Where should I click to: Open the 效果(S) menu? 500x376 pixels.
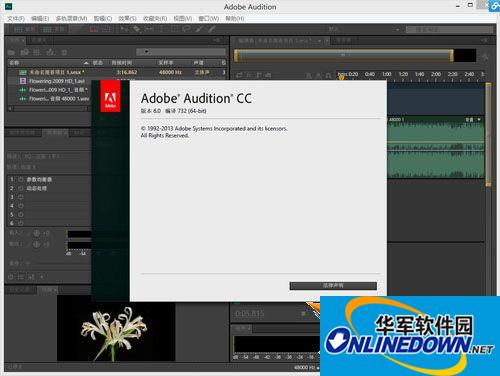coord(127,19)
